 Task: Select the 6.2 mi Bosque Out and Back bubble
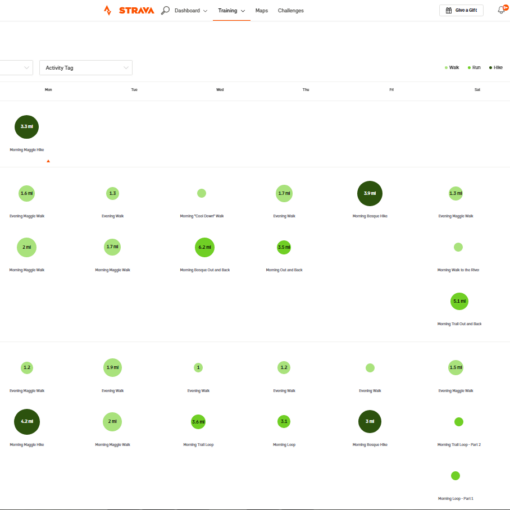(x=204, y=247)
